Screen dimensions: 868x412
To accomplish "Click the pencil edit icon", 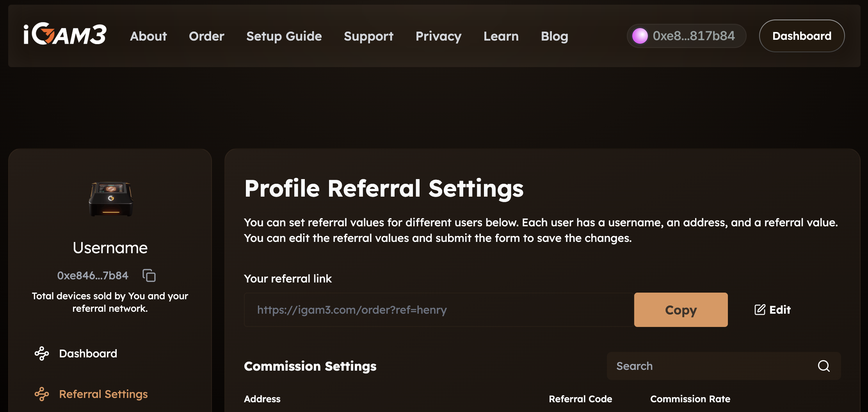I will coord(759,310).
